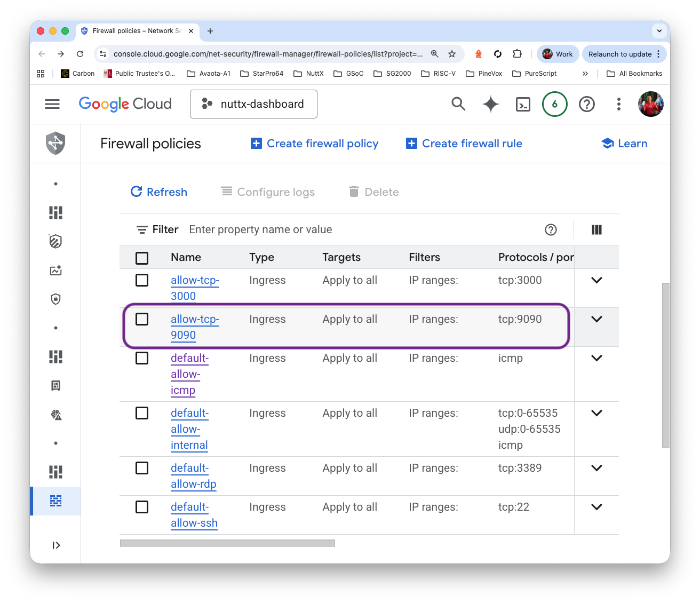Expand the allow-tcp-3000 row details
This screenshot has width=700, height=603.
coord(596,280)
